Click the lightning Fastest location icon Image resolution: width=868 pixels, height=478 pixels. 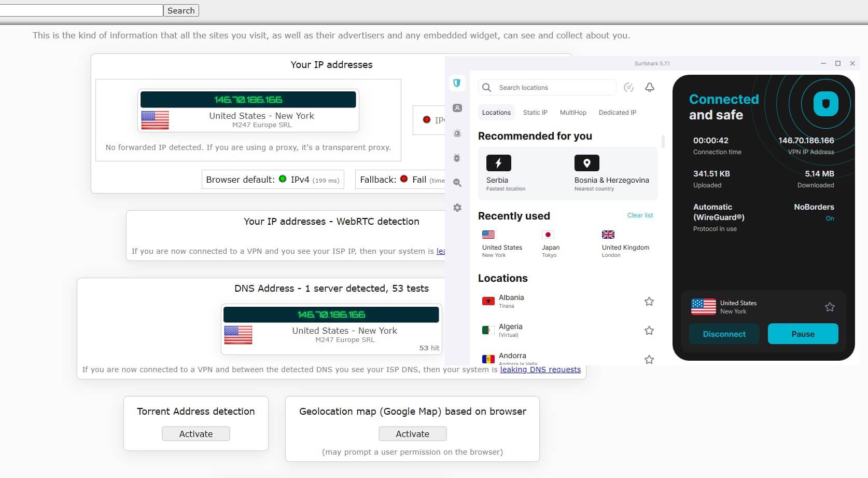point(498,163)
